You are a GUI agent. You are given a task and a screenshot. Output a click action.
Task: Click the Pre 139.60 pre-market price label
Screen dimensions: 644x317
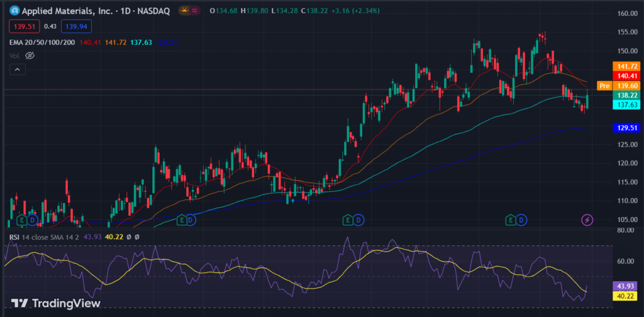pos(619,86)
